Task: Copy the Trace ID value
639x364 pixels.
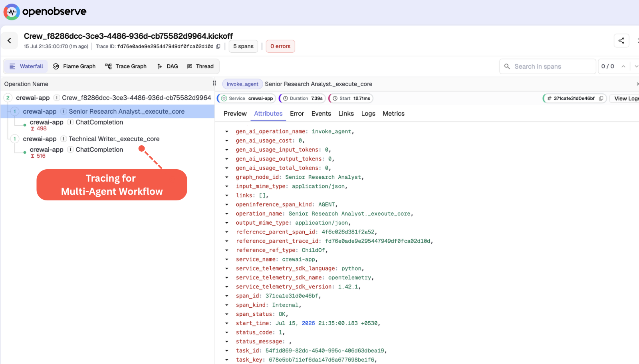Action: point(218,46)
